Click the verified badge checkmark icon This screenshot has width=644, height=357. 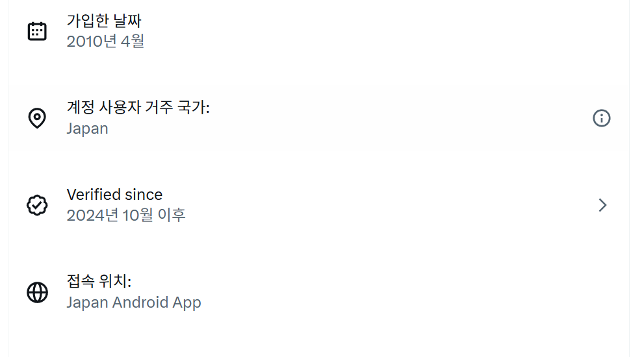coord(37,205)
